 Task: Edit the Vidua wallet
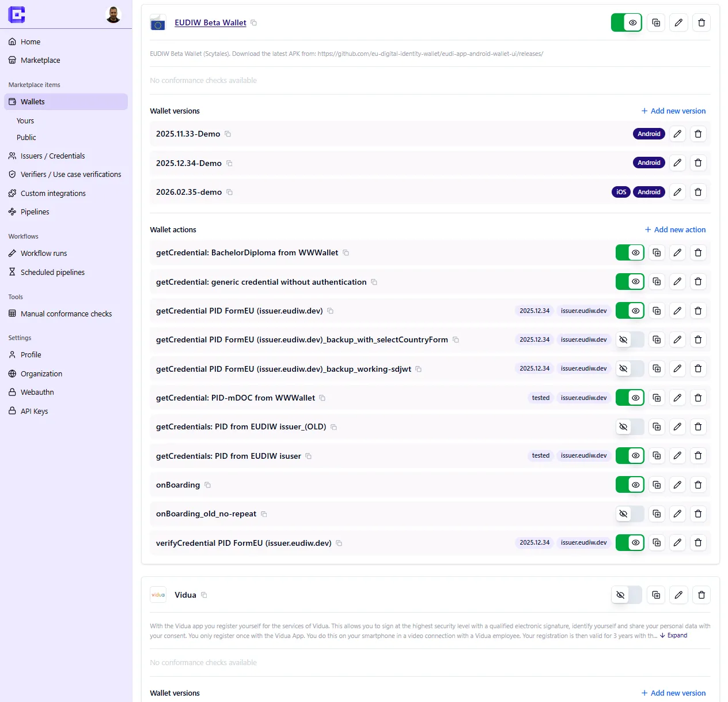coord(678,595)
